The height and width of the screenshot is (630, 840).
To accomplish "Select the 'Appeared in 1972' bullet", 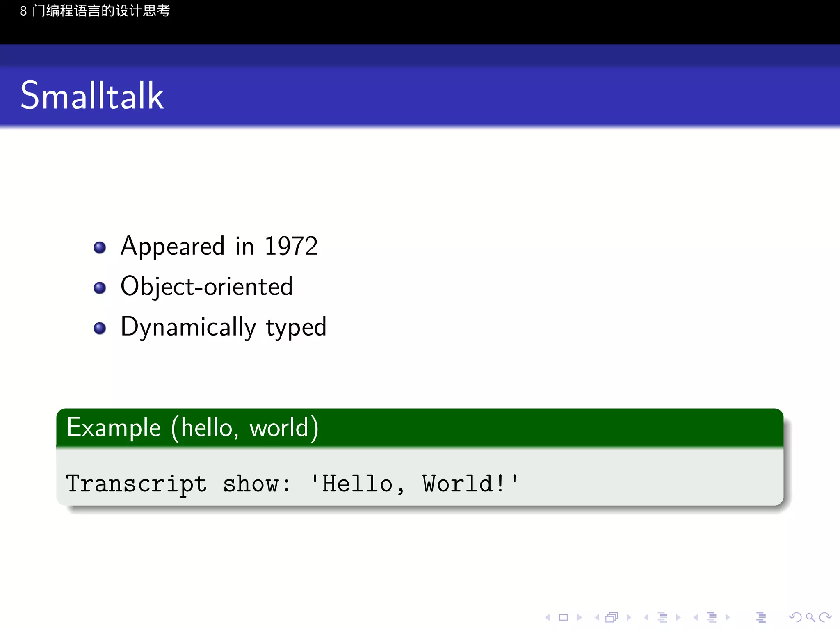I will tap(219, 247).
